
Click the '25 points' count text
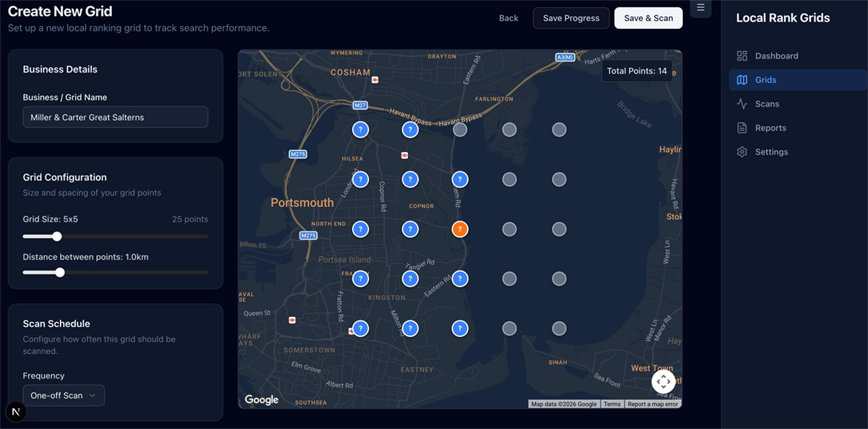coord(190,219)
